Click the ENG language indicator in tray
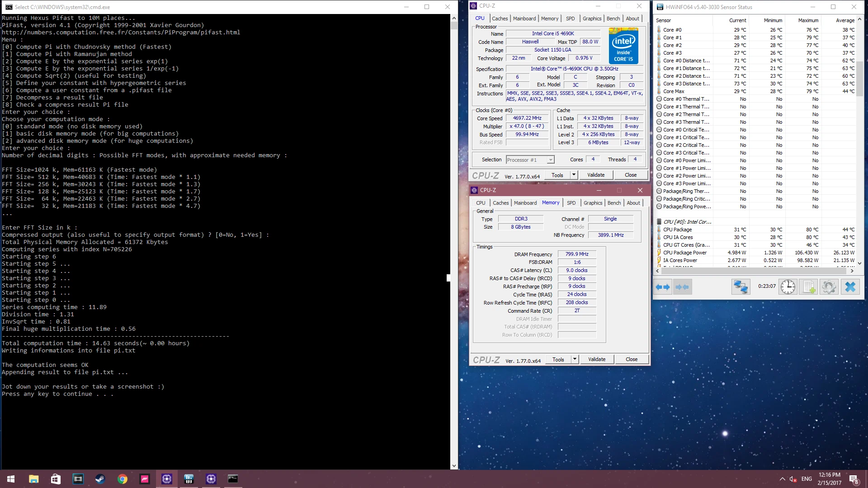The image size is (868, 488). point(807,479)
